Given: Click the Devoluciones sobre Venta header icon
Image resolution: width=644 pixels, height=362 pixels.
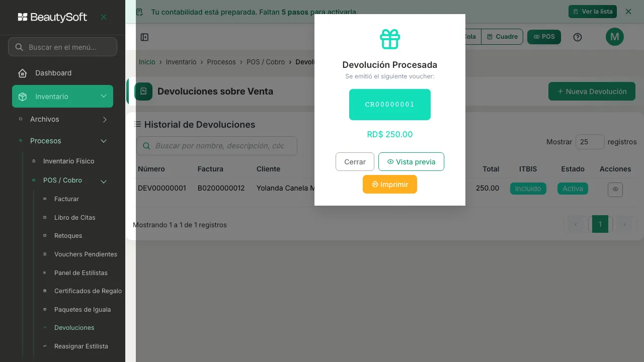Looking at the screenshot, I should point(143,92).
